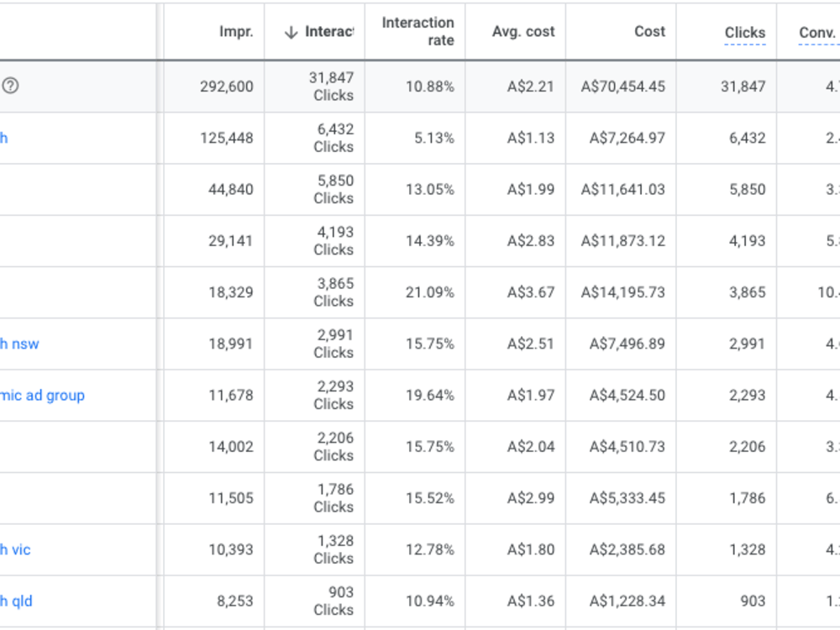Image resolution: width=840 pixels, height=630 pixels.
Task: Click the A$3.67 average cost cell
Action: [531, 292]
